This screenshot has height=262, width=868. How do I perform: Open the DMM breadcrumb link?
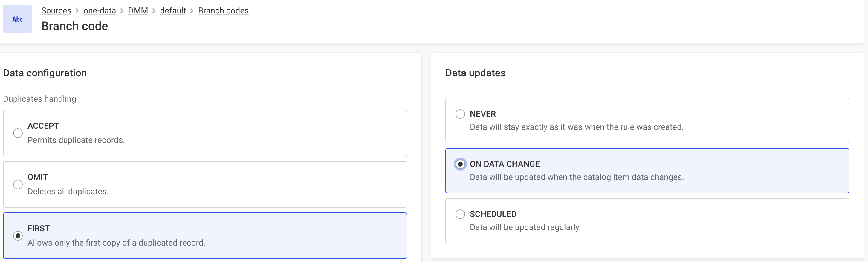tap(138, 10)
